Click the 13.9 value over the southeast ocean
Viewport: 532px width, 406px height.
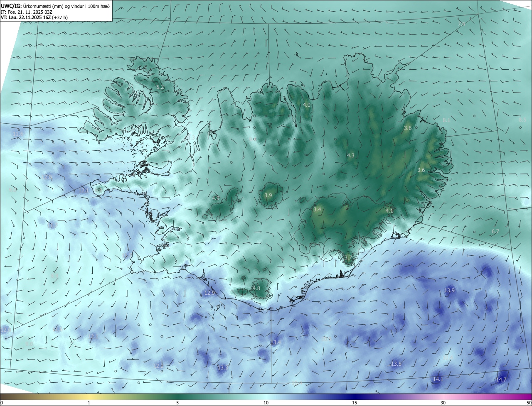[449, 290]
